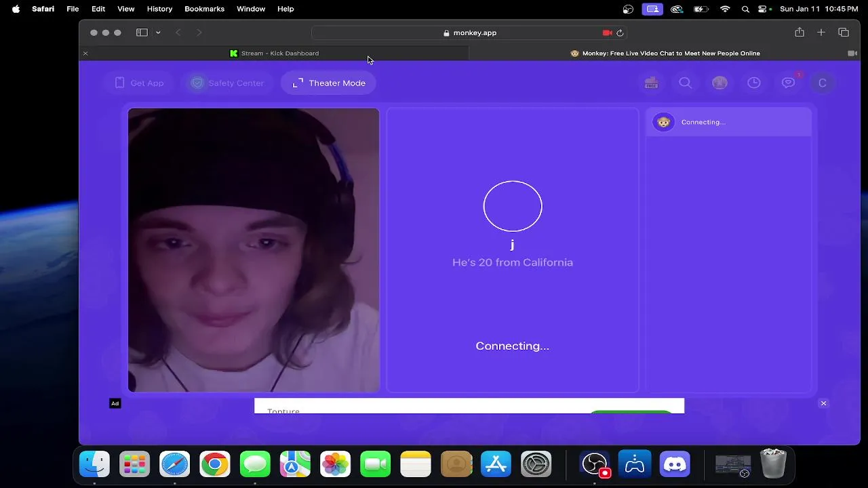Click the circular avatar of user j
This screenshot has width=868, height=488.
[513, 206]
